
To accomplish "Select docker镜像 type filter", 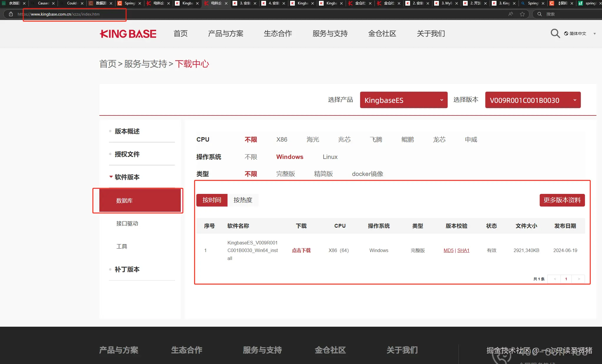I will (367, 174).
